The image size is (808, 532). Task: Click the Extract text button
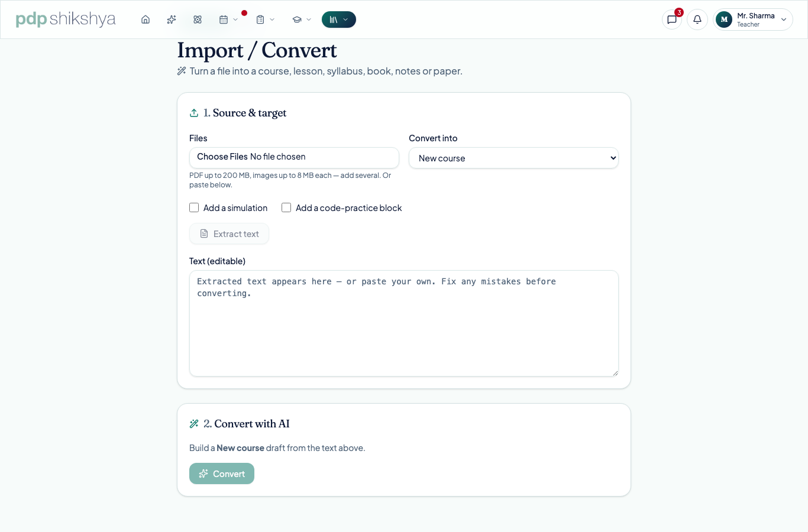coord(229,233)
